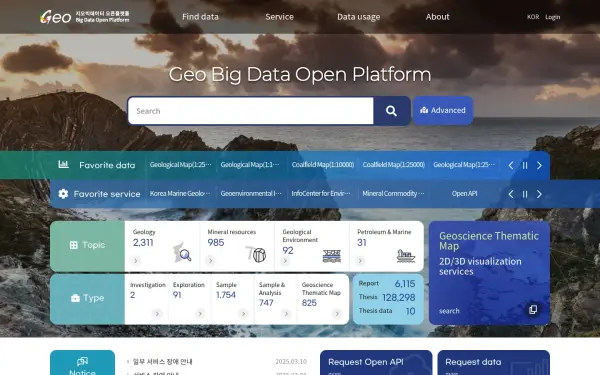Open the About menu
The width and height of the screenshot is (600, 375).
pos(438,17)
